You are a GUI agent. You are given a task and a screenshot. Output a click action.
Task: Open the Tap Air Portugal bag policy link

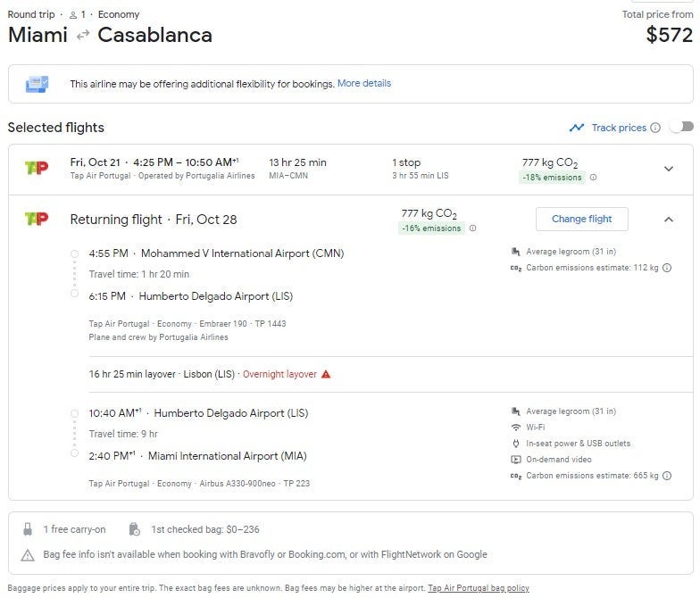coord(479,588)
